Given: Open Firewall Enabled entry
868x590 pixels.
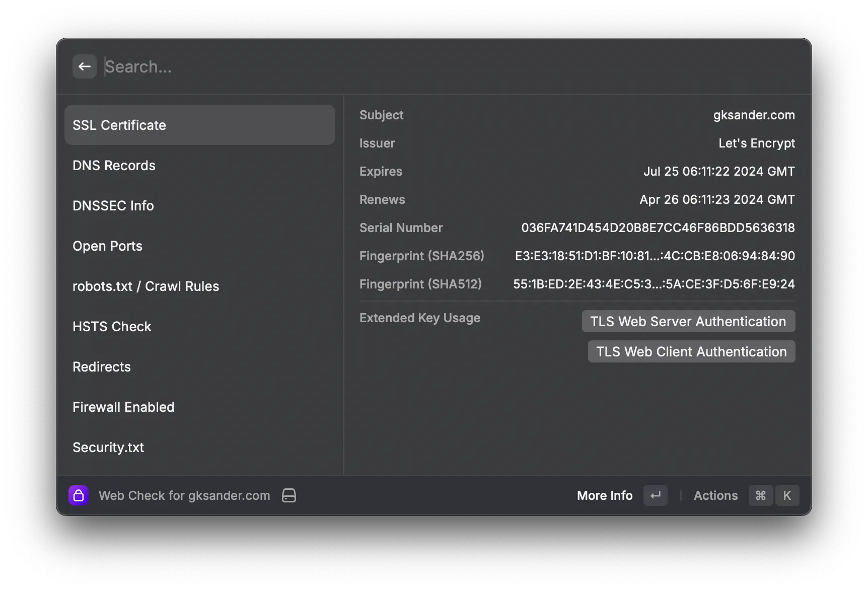Looking at the screenshot, I should 200,407.
